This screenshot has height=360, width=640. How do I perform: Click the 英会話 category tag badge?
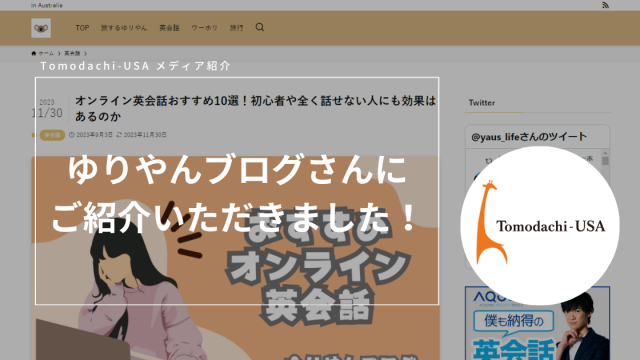(52, 135)
